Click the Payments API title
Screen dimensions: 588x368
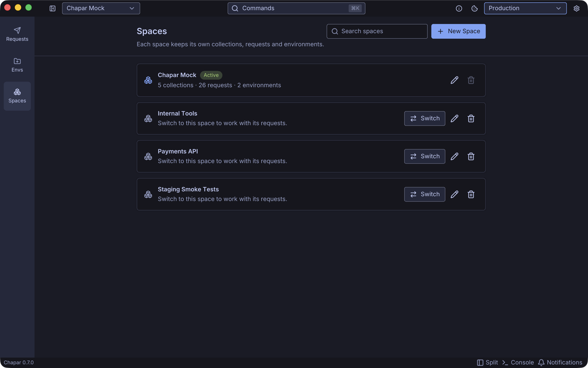178,151
